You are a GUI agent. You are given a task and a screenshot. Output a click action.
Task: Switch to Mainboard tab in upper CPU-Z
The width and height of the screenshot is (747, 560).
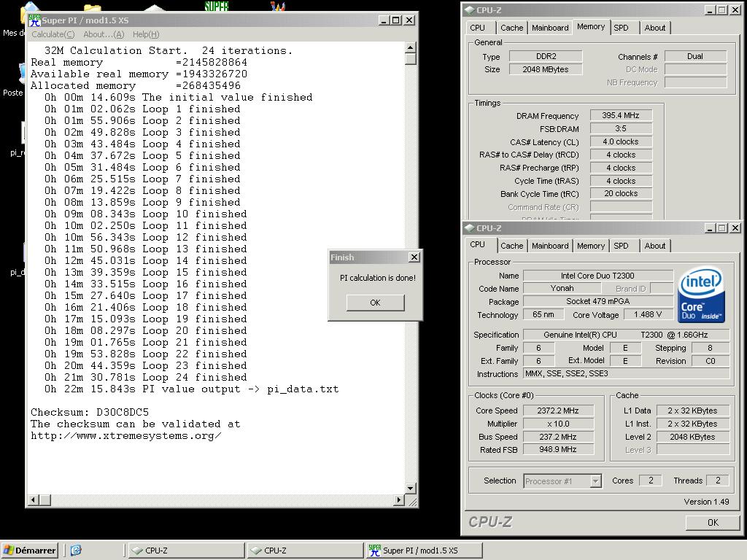(550, 28)
